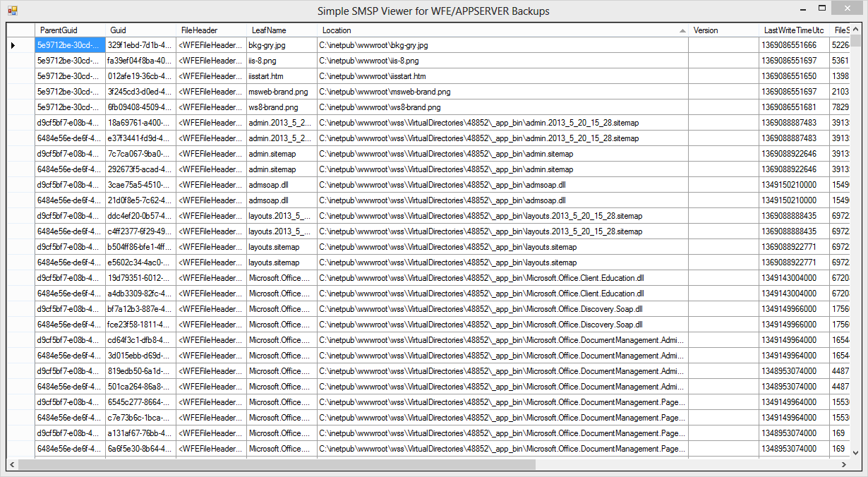The image size is (868, 477).
Task: Select the Guid cell 6545c277-8664-...
Action: coord(140,402)
